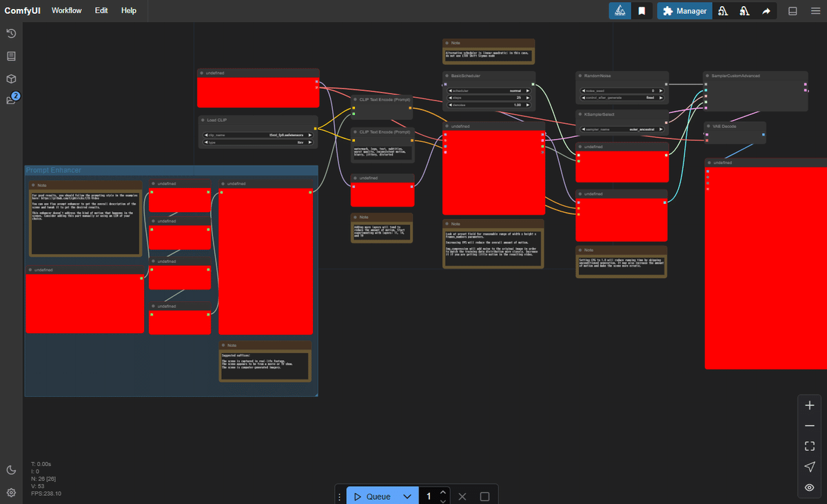The image size is (827, 504).
Task: Open the Settings gear in the sidebar
Action: pyautogui.click(x=11, y=492)
